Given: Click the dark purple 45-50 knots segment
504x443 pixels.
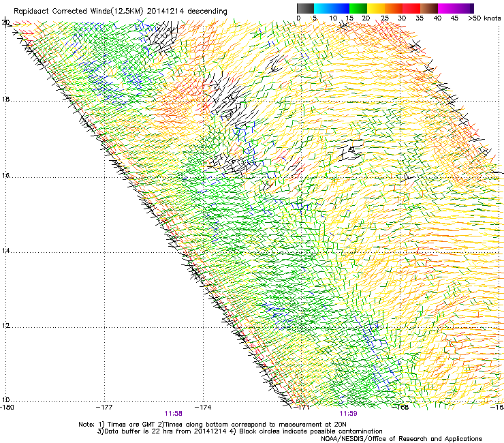Looking at the screenshot, I should [x=464, y=8].
